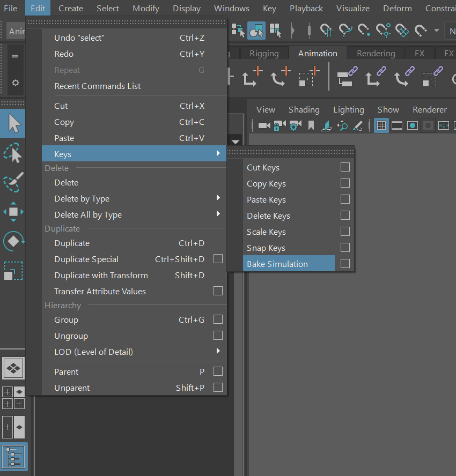Expand LOD (Level of Detail) submenu
This screenshot has height=476, width=456.
pos(134,352)
